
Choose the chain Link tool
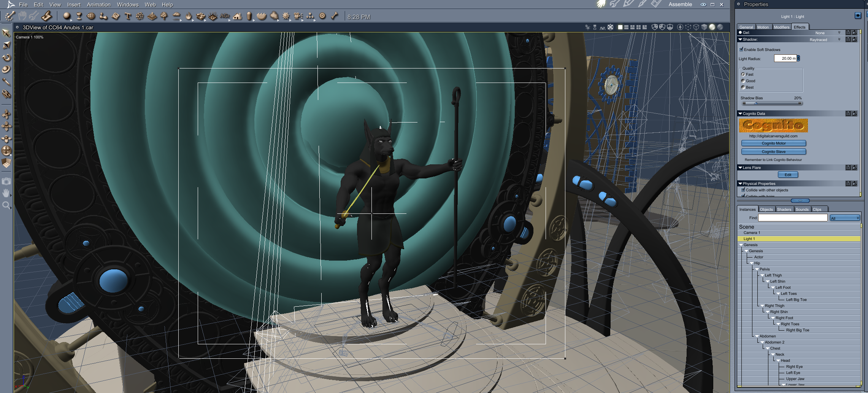point(6,94)
